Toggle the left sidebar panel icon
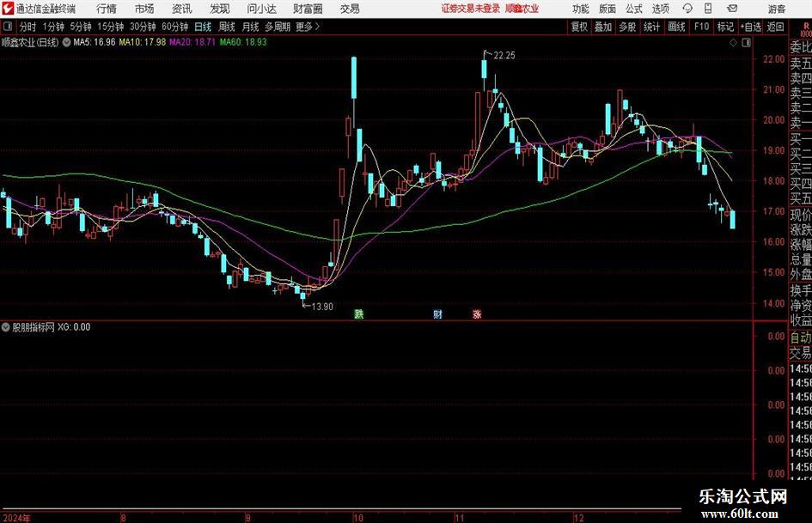 8,27
